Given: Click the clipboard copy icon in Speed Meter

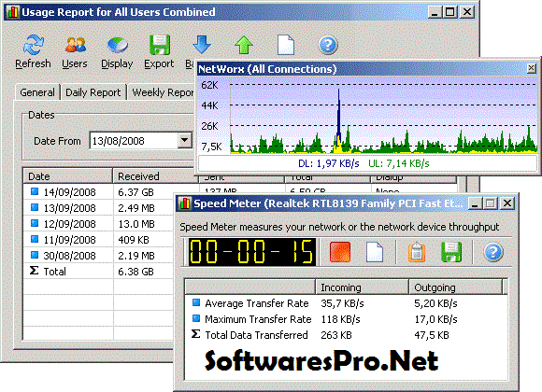Looking at the screenshot, I should pos(417,252).
